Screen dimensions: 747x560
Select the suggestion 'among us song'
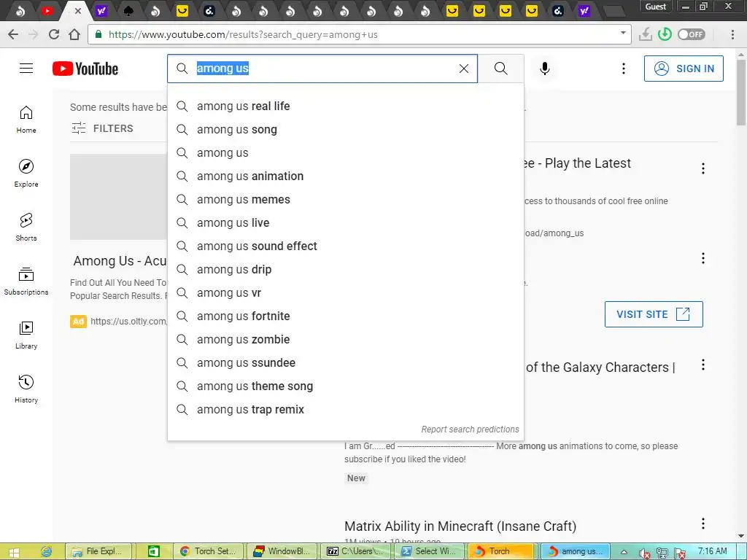346,130
